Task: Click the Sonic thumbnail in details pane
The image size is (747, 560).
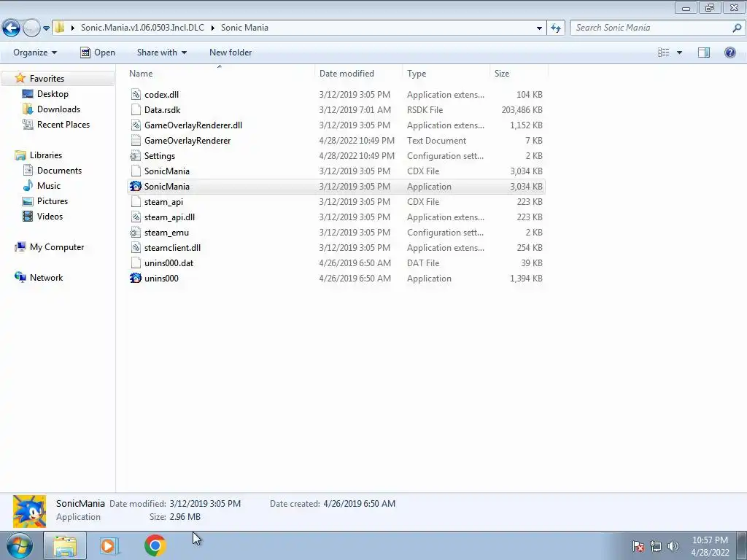Action: pyautogui.click(x=29, y=511)
